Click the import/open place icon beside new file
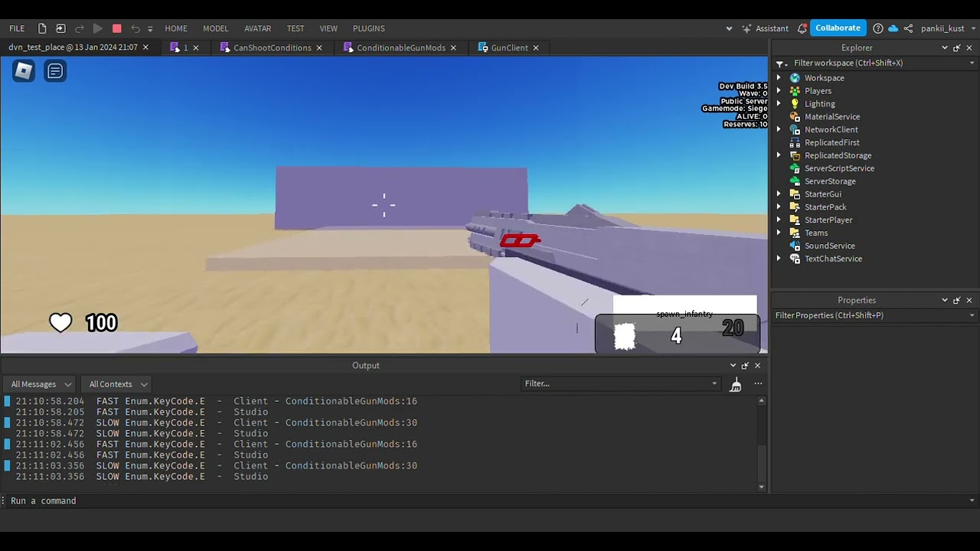Screen dimensions: 980x551 tap(60, 28)
